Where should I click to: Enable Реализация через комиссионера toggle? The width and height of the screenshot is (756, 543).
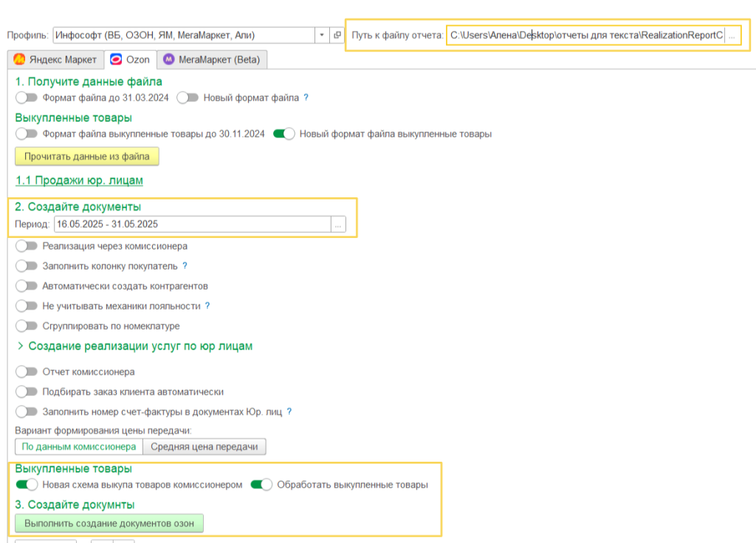[26, 246]
